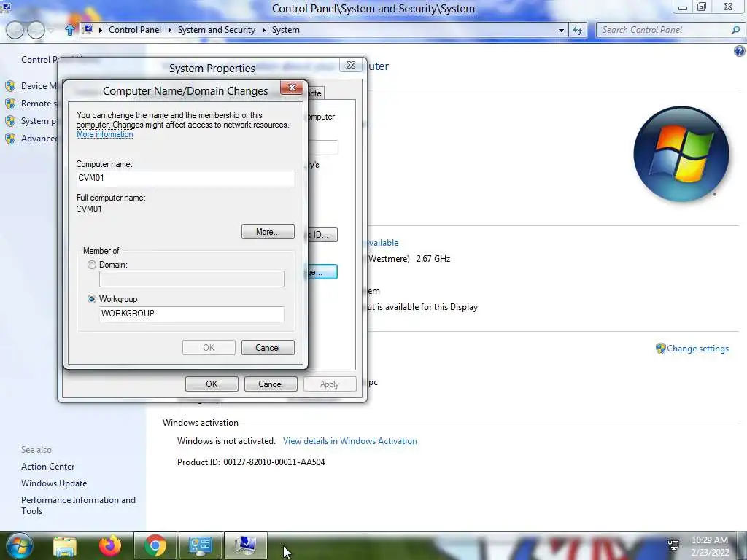Click the Control Panel breadcrumb
The width and height of the screenshot is (747, 560).
pyautogui.click(x=135, y=30)
